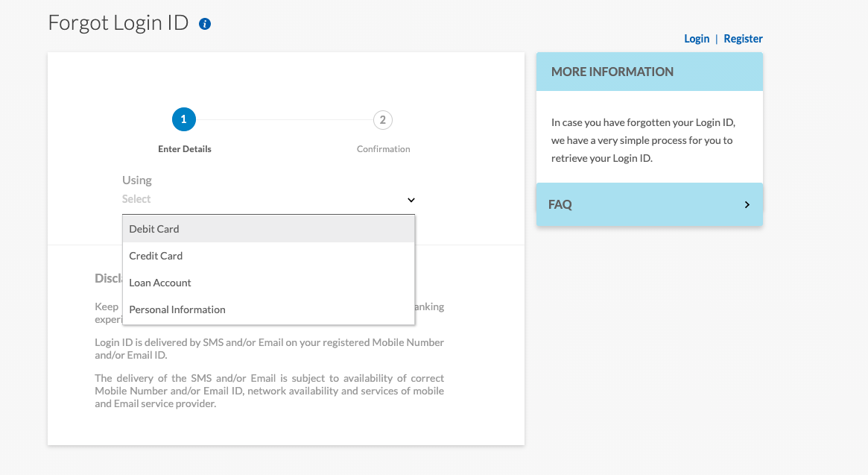
Task: Open the Login page
Action: (697, 38)
